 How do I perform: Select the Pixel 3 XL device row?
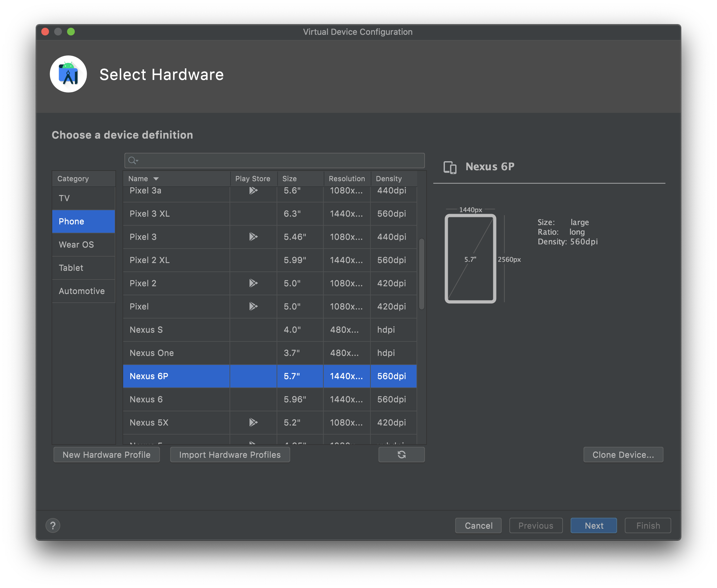[x=270, y=214]
